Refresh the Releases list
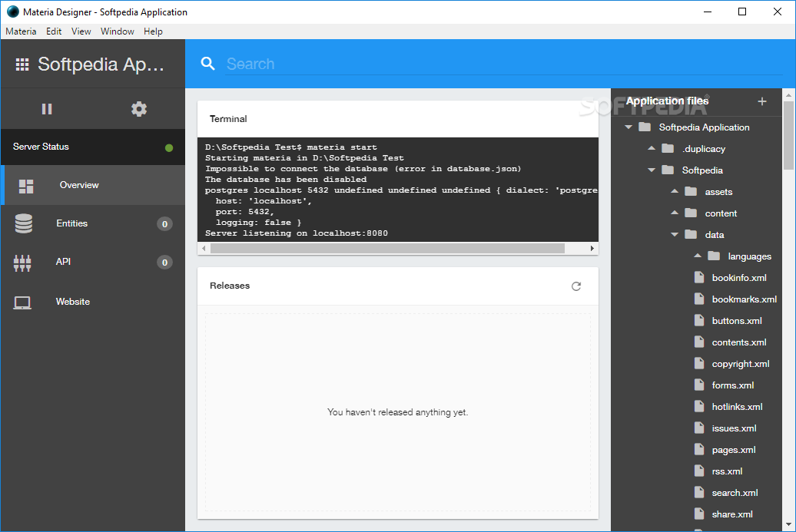Viewport: 796px width, 532px height. point(575,286)
